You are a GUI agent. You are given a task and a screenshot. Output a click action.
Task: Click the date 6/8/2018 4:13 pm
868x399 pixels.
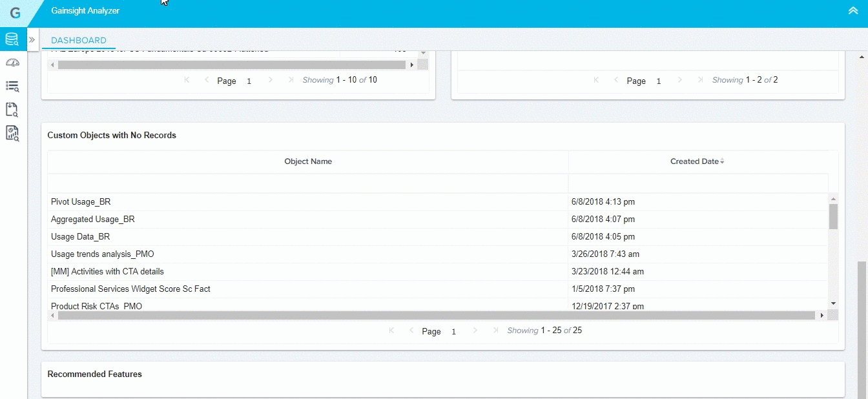(x=603, y=202)
